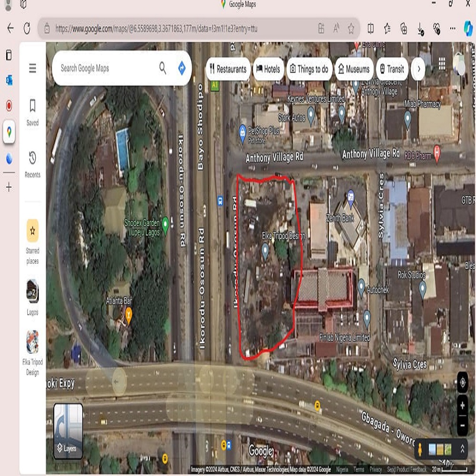Screen dimensions: 476x476
Task: Select the Street View Pegman
Action: (420, 449)
